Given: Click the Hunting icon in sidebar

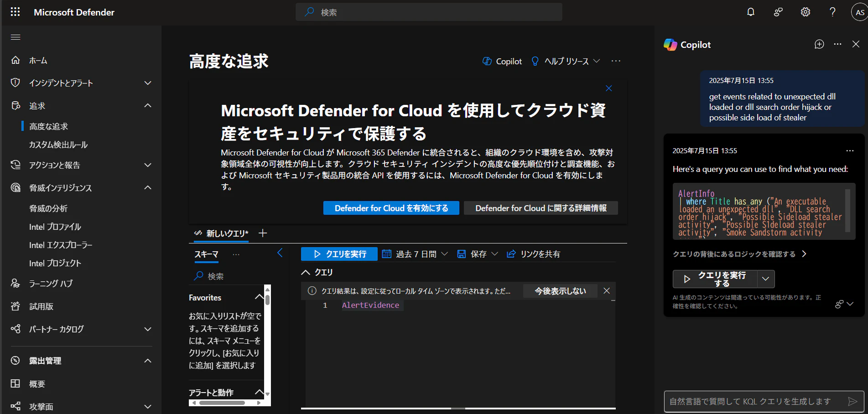Looking at the screenshot, I should 16,105.
